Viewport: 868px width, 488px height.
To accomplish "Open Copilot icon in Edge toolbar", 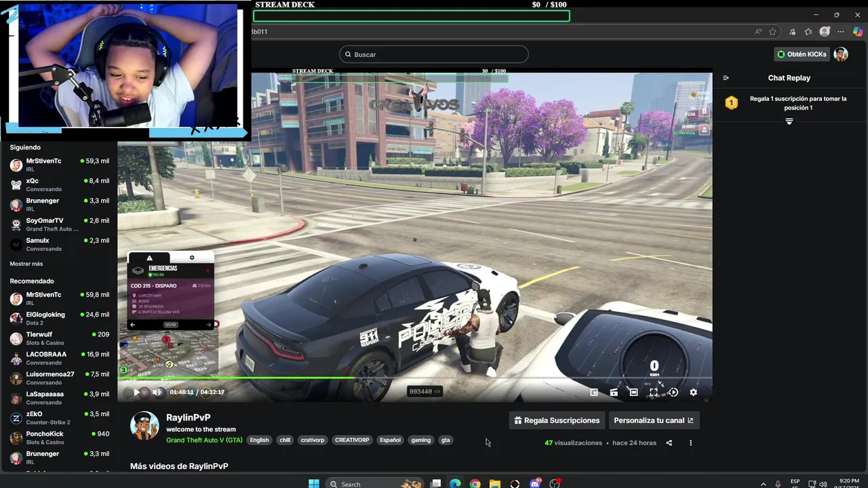I will (x=859, y=32).
